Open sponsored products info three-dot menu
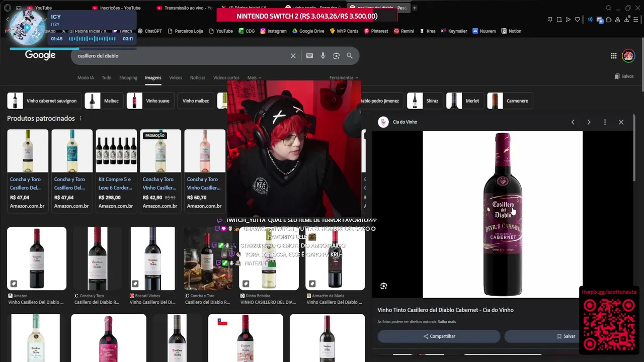The image size is (644, 362). 80,118
